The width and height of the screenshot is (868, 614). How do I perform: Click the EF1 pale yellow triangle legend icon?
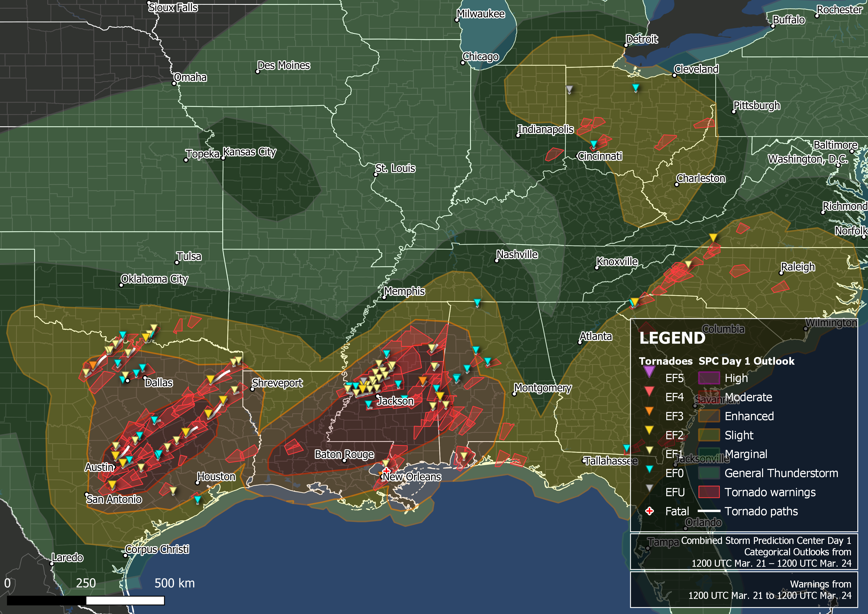click(649, 450)
